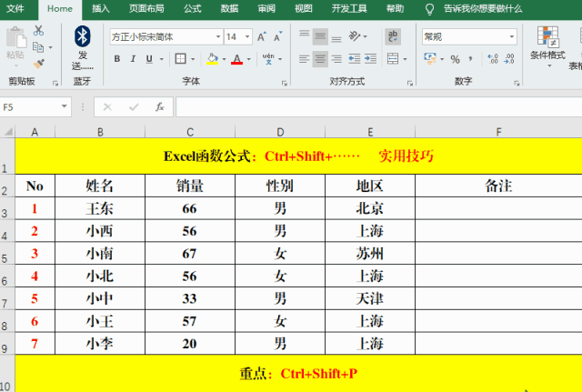Switch to the 插入 ribbon tab
The height and width of the screenshot is (392, 582).
pos(101,8)
